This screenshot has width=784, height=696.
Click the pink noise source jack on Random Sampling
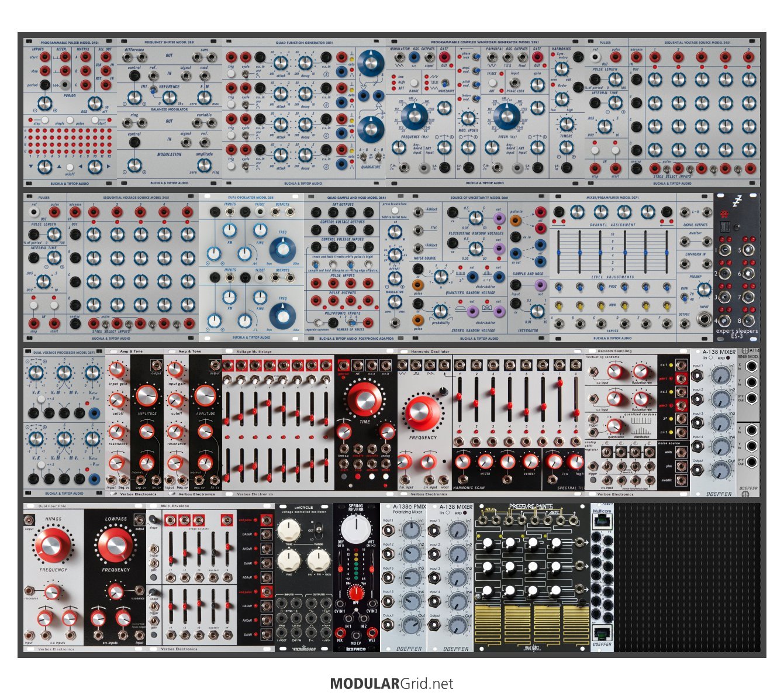coord(681,466)
